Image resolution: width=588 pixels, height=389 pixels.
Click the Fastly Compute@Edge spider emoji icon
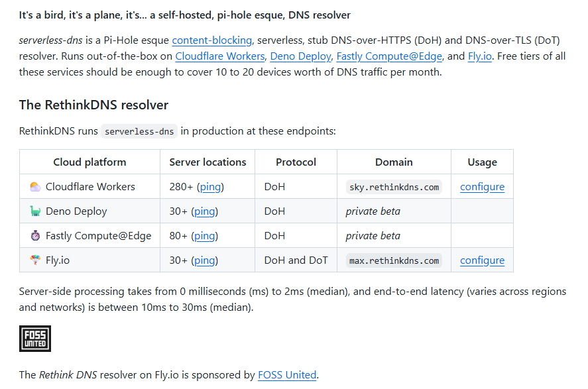pyautogui.click(x=35, y=235)
